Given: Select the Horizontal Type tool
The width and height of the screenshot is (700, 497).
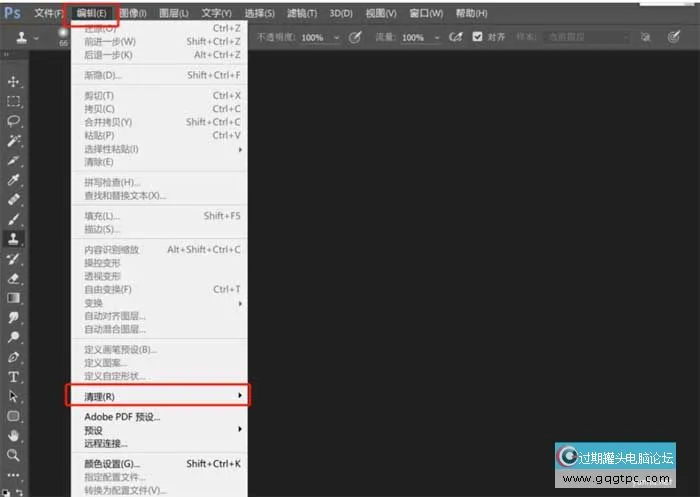Looking at the screenshot, I should coord(14,376).
